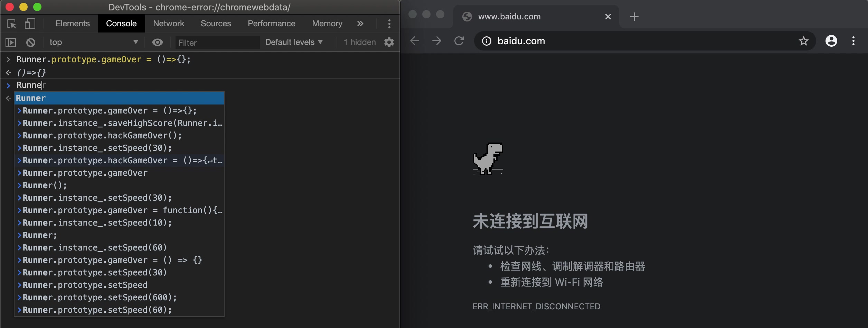Focus the console Filter field
868x328 pixels.
[x=217, y=43]
